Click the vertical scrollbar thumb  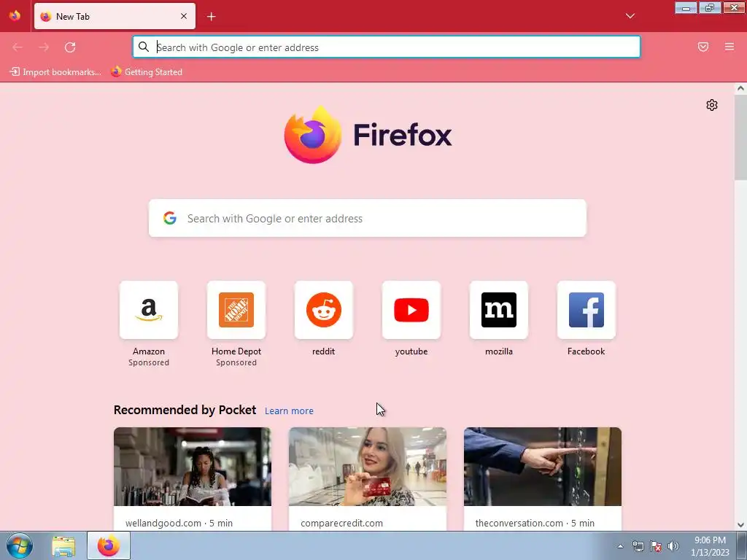[740, 137]
